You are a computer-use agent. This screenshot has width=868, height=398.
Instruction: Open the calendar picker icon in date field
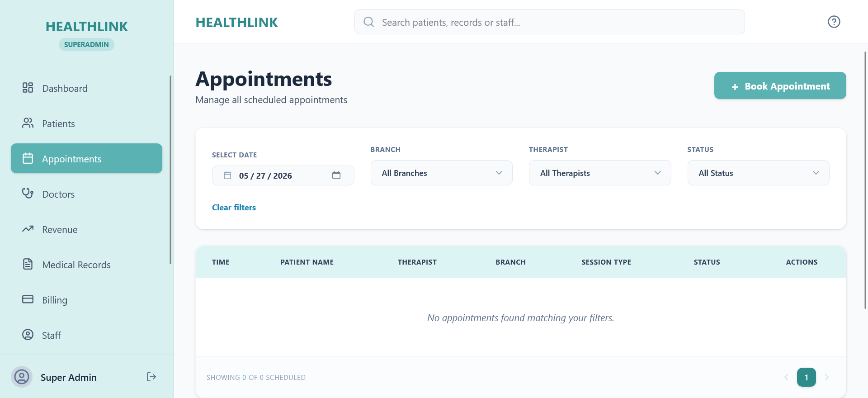(x=336, y=175)
